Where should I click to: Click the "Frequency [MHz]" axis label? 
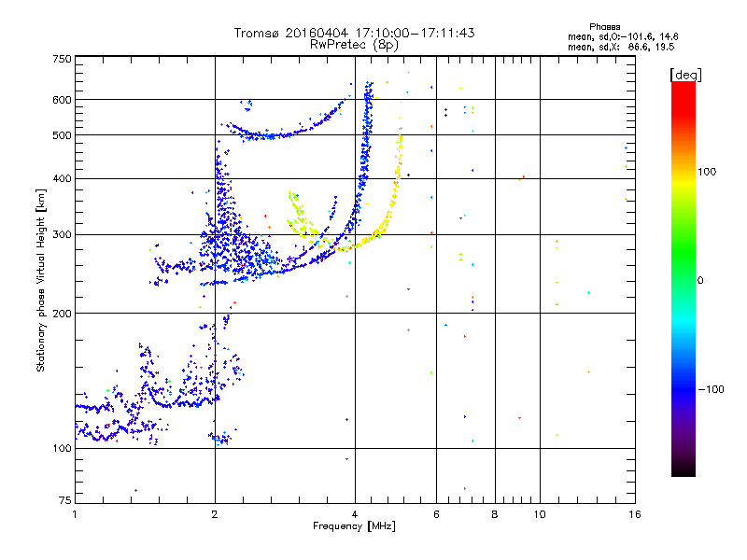pyautogui.click(x=354, y=526)
